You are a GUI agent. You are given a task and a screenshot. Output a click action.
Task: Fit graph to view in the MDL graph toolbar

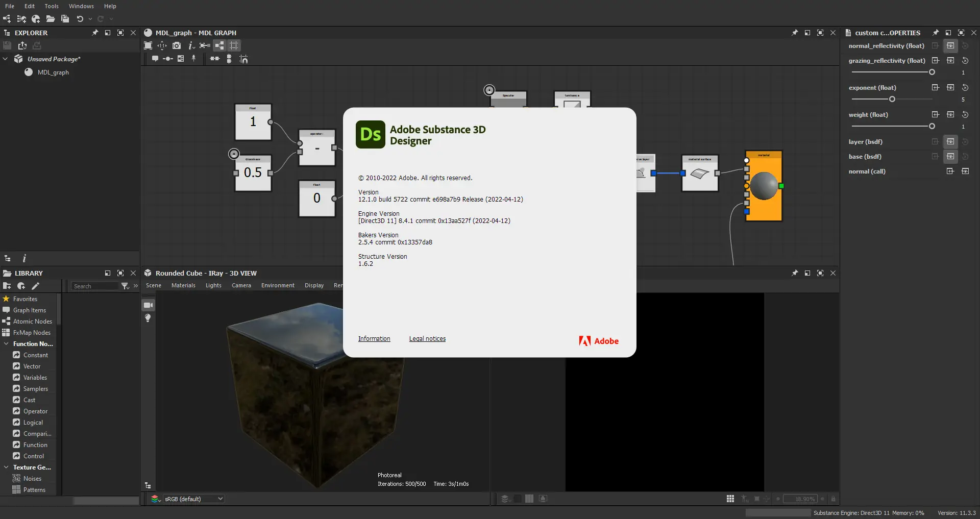148,45
